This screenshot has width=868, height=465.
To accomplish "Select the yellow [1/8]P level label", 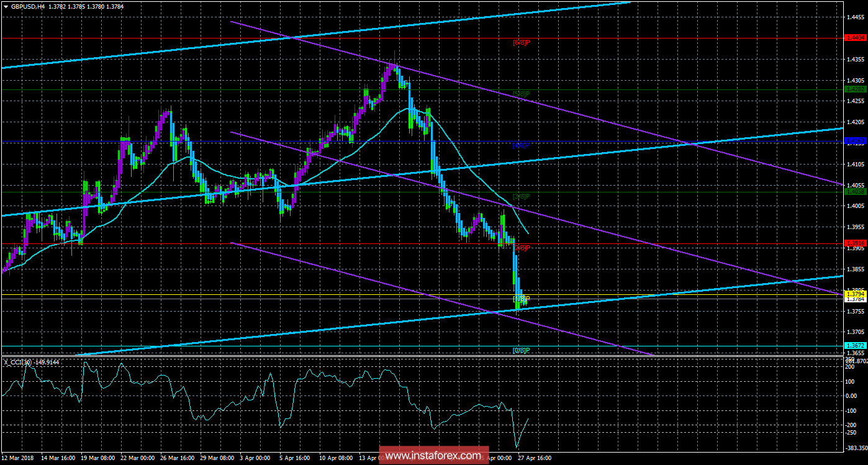I will click(x=521, y=299).
